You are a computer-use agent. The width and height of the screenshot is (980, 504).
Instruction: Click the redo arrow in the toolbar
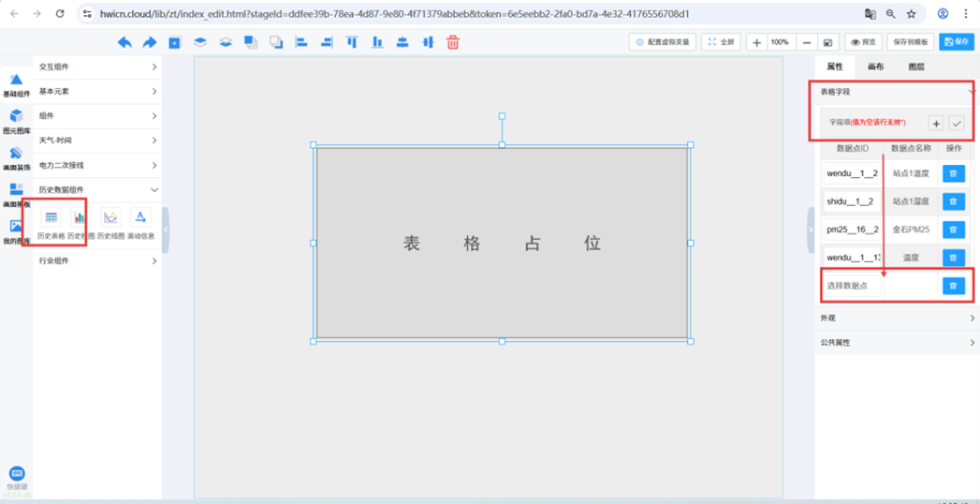(x=150, y=42)
